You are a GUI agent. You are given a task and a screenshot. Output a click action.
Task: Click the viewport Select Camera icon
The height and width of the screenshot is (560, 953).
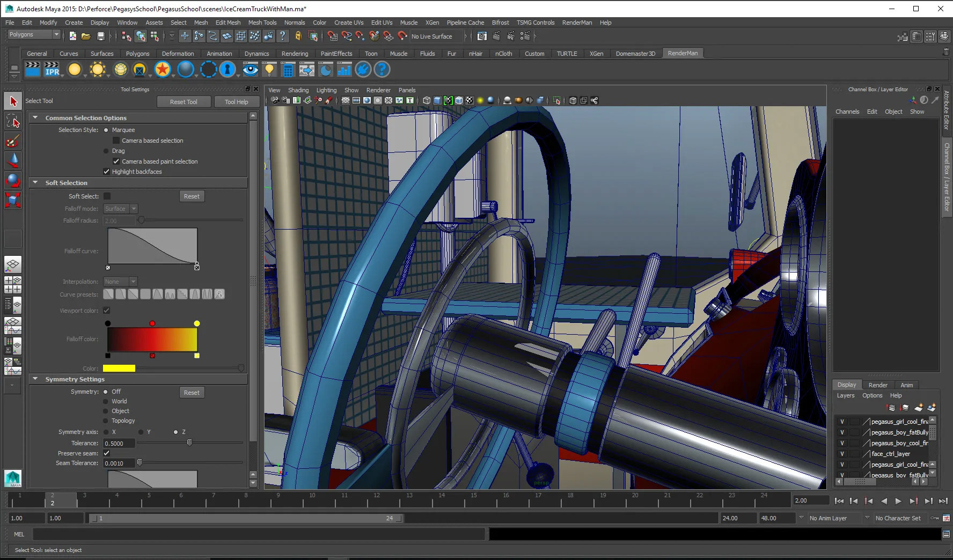[x=275, y=100]
